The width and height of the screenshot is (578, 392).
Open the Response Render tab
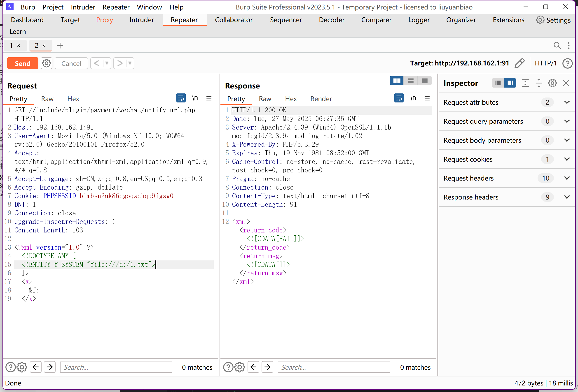(x=321, y=99)
